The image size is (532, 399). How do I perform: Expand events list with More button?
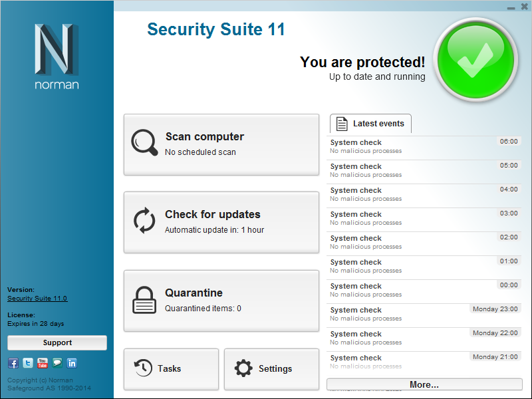424,384
